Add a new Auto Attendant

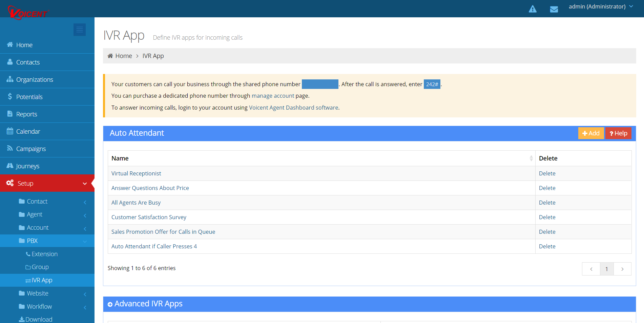click(591, 133)
